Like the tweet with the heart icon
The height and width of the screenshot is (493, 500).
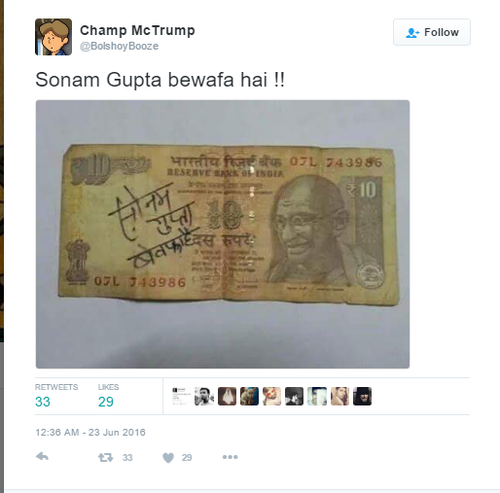[168, 458]
